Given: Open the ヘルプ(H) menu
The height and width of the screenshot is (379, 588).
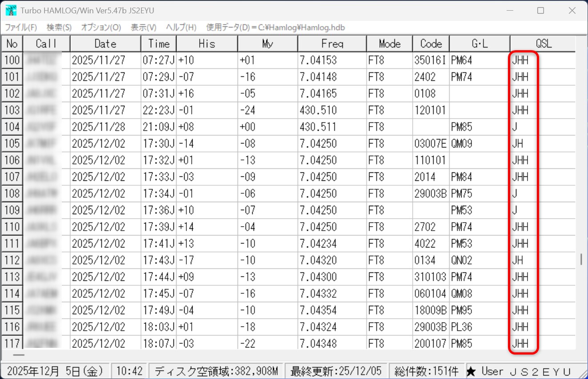Looking at the screenshot, I should pyautogui.click(x=181, y=28).
